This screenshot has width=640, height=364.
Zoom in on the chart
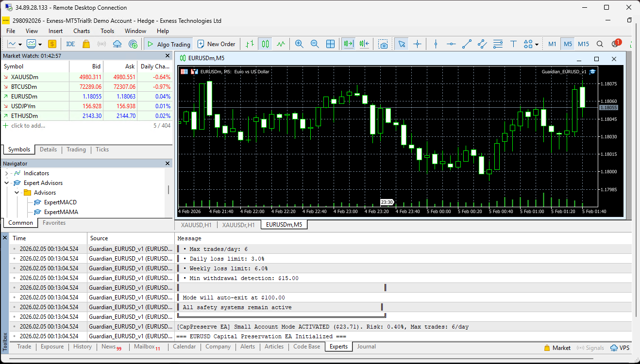(299, 44)
